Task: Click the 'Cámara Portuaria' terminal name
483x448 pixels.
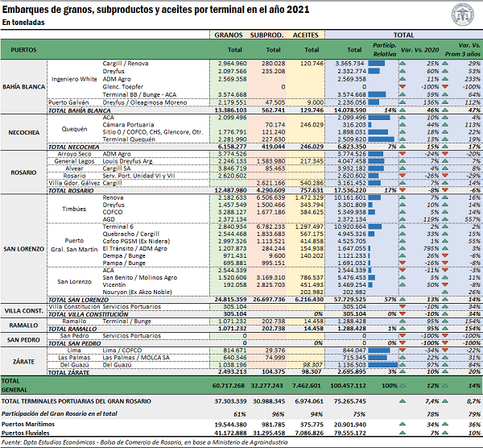Action: (x=128, y=125)
